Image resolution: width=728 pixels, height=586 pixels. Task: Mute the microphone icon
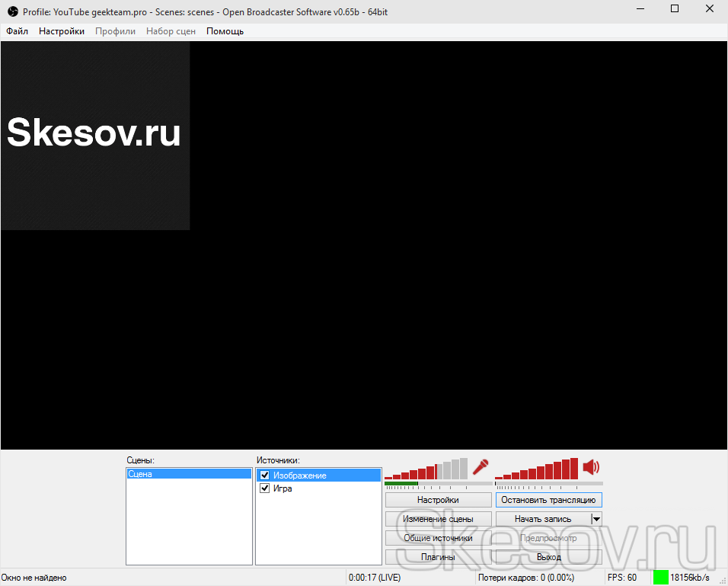[480, 467]
